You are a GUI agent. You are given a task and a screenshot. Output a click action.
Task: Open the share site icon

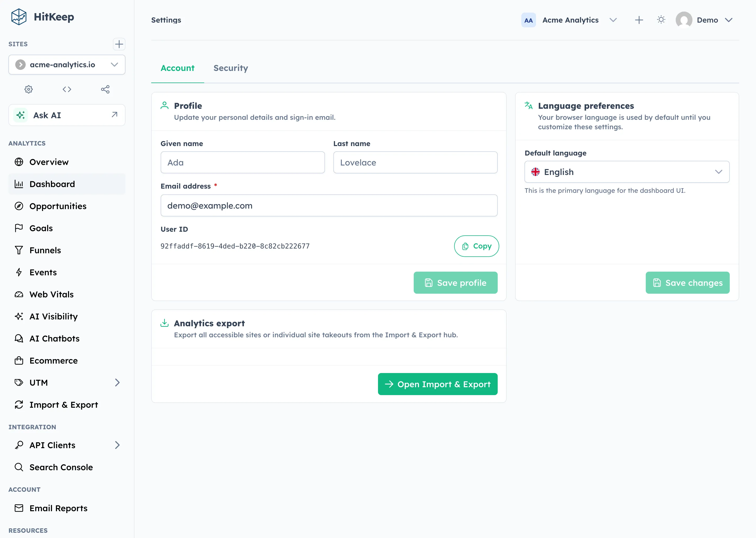(x=105, y=89)
